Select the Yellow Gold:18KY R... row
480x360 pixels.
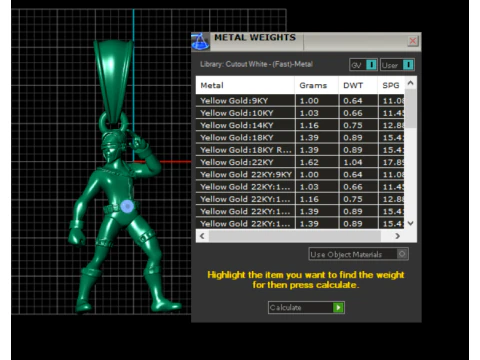[300, 150]
